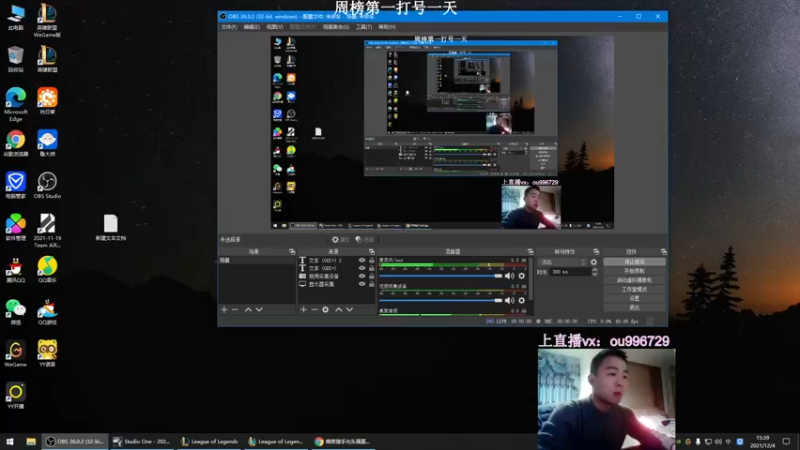The height and width of the screenshot is (450, 800).
Task: Adjust the microphone/Aux volume slider
Action: (x=441, y=276)
